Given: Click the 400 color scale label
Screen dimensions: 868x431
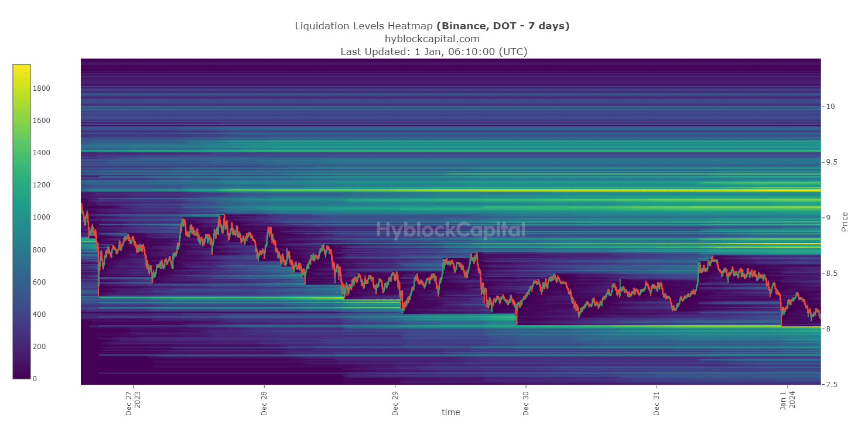Looking at the screenshot, I should [39, 314].
